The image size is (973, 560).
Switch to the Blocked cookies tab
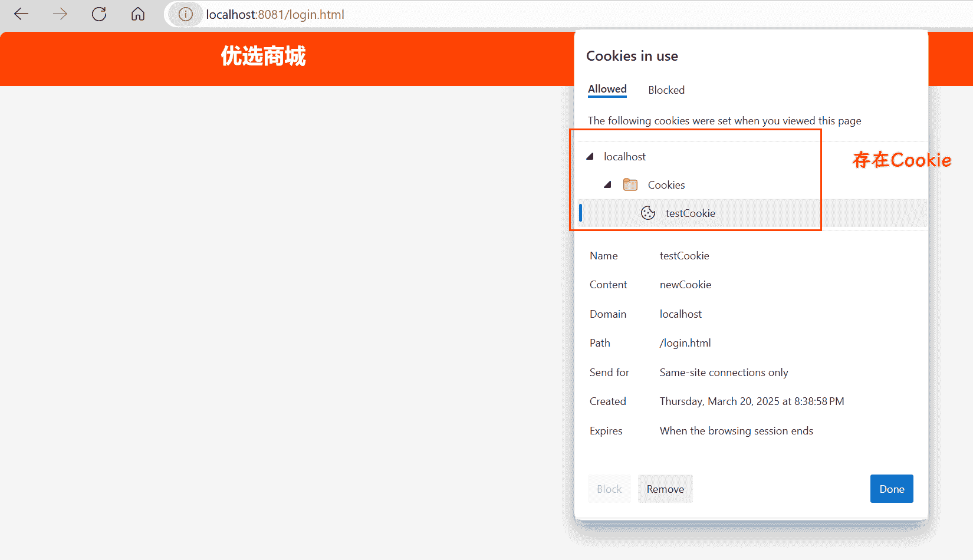coord(666,90)
